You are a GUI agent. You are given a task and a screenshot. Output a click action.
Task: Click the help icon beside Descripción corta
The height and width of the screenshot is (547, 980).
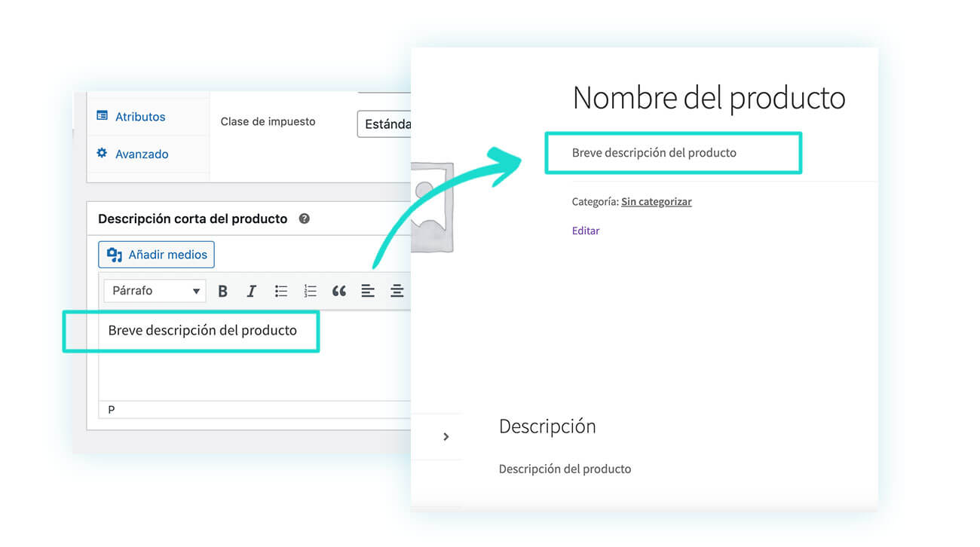click(x=305, y=218)
